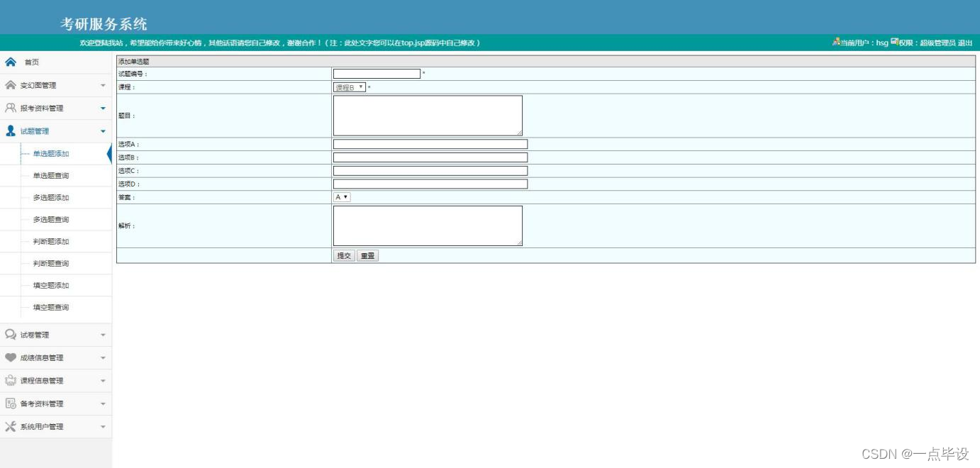Click the 报考资料管理 menu label

pos(42,108)
